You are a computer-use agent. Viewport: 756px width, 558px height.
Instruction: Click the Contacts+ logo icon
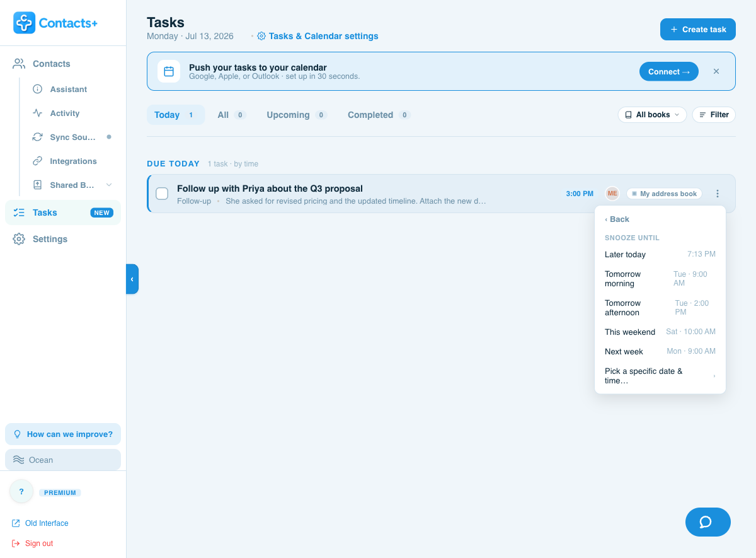click(25, 23)
